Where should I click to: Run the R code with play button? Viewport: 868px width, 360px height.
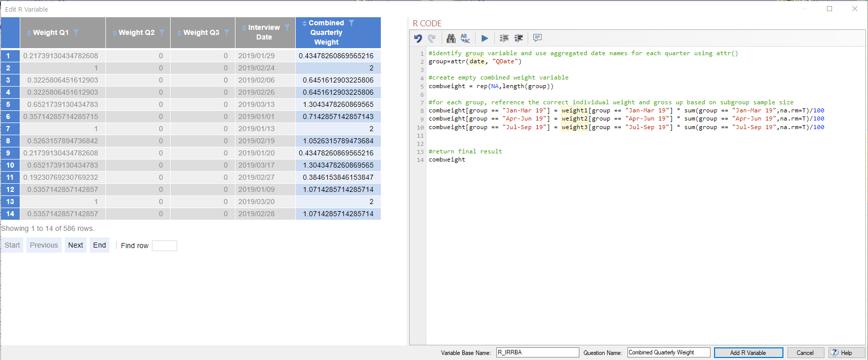[485, 38]
